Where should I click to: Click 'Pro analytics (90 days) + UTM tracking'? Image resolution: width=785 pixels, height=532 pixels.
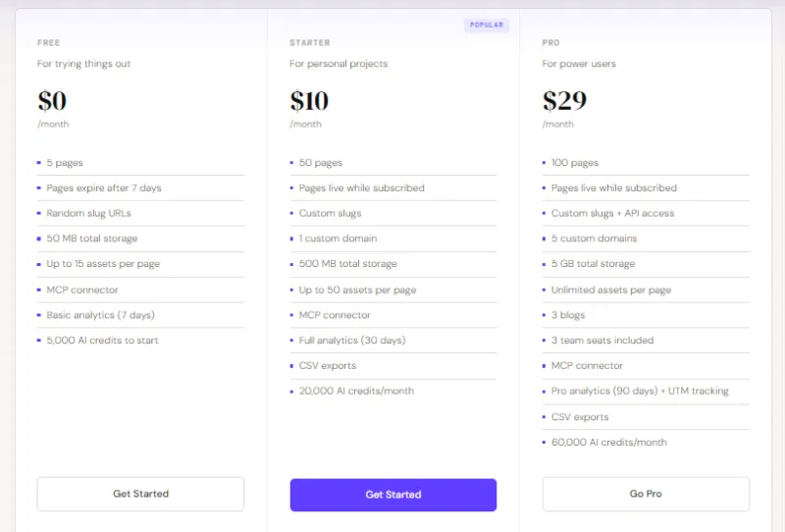point(640,391)
